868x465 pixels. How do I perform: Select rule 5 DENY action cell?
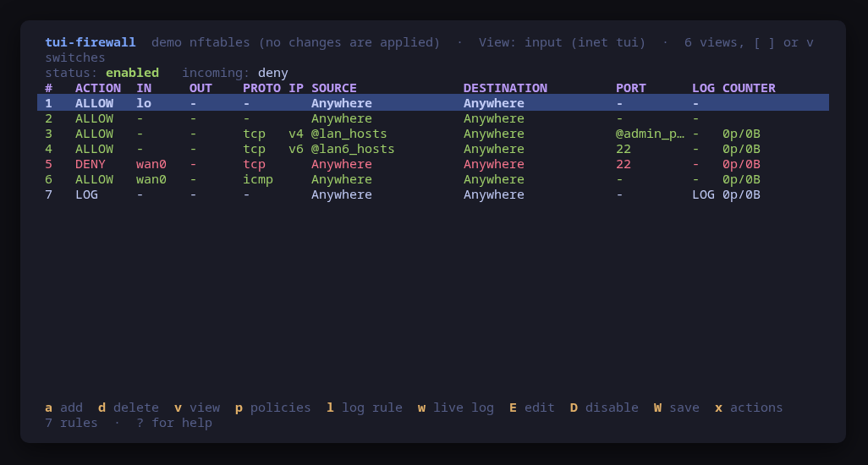[91, 164]
